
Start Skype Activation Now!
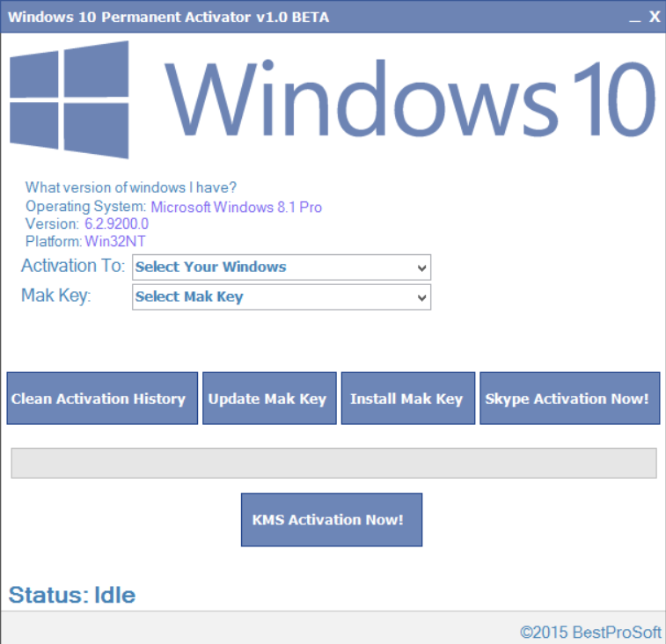pyautogui.click(x=570, y=399)
